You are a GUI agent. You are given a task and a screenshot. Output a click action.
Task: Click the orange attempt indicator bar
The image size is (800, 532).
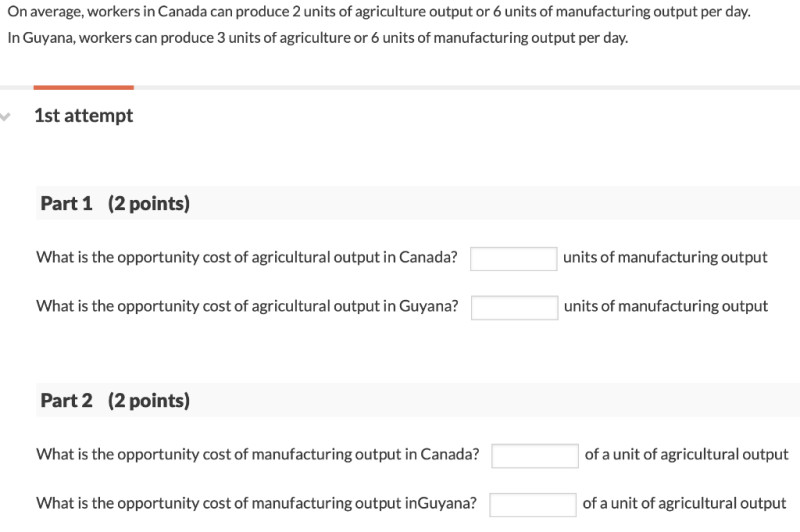[x=84, y=88]
